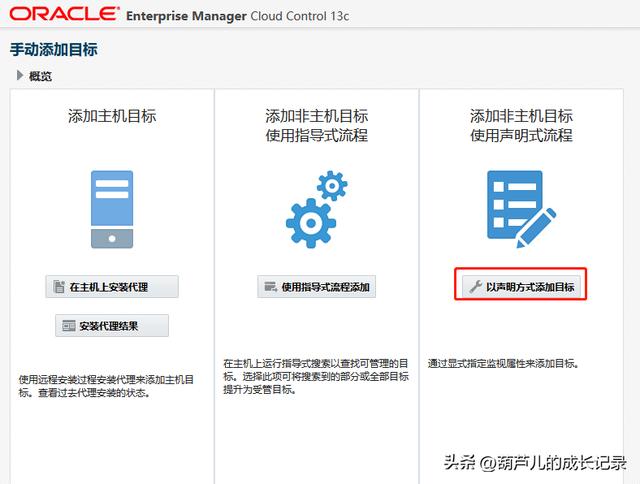Image resolution: width=640 pixels, height=484 pixels.
Task: Click the 使用远程安装过程安装代理 description text
Action: (x=106, y=386)
